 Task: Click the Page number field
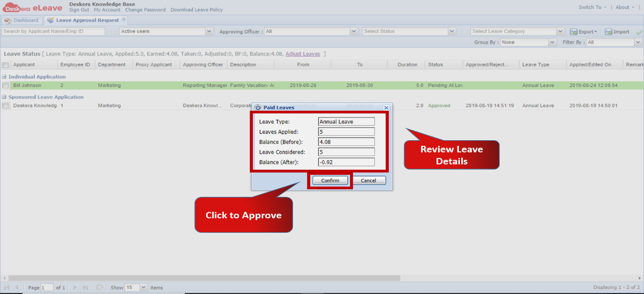click(x=47, y=287)
